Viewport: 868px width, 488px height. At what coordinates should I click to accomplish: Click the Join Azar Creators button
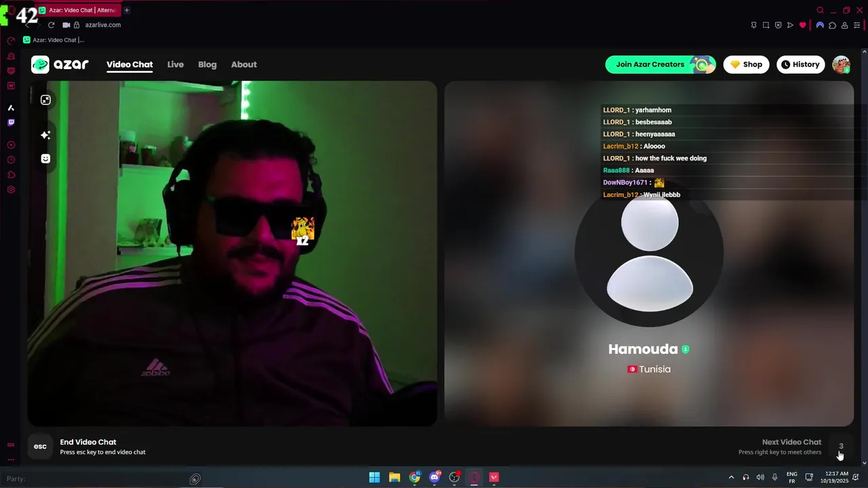(660, 64)
